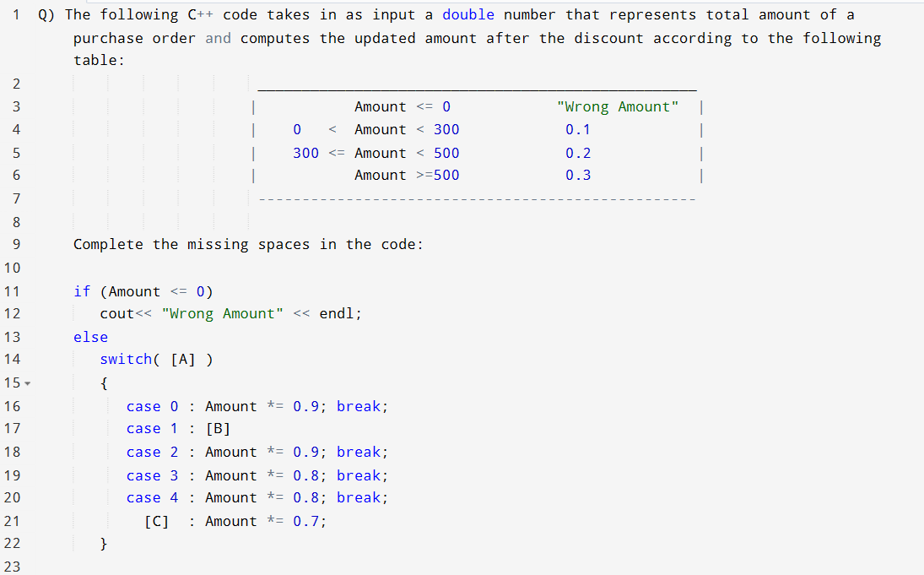Click the [C] placeholder before Amount *= 0.7
Image resolution: width=924 pixels, height=575 pixels.
(156, 522)
